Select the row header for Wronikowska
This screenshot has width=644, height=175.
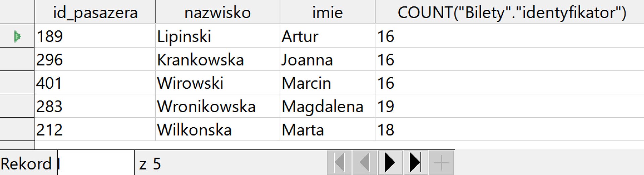pyautogui.click(x=17, y=106)
